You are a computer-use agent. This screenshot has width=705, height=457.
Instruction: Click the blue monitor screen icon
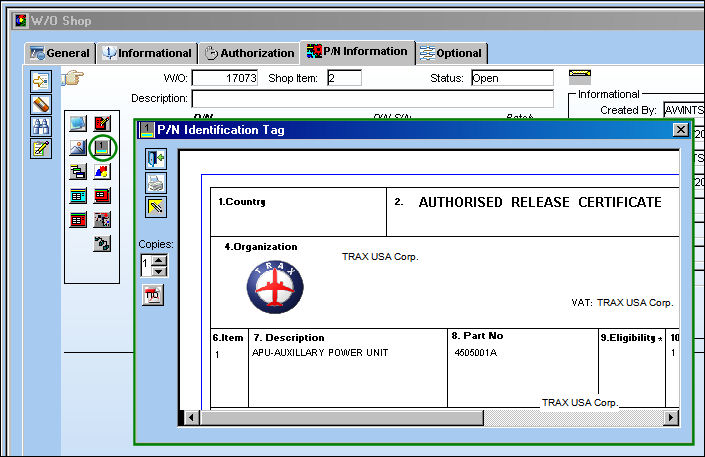point(78,123)
